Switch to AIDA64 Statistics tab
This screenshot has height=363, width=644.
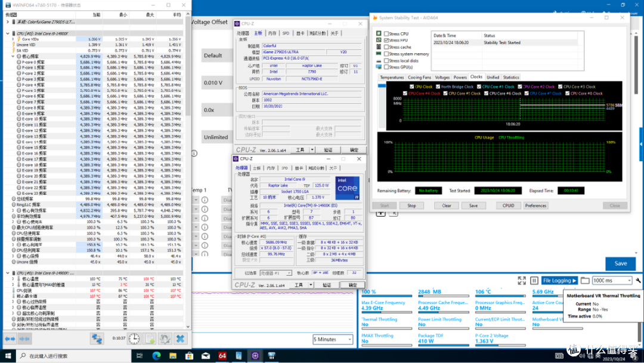pyautogui.click(x=511, y=77)
